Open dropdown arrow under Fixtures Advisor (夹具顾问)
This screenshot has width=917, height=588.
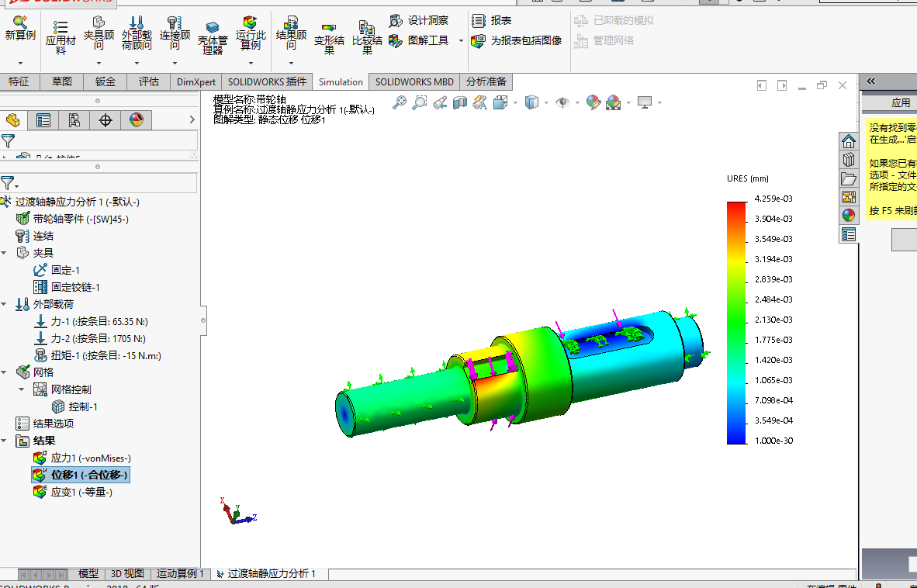(99, 63)
